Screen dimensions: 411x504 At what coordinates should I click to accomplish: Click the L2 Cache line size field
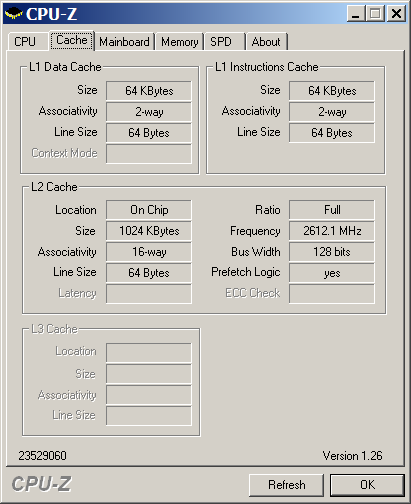[149, 273]
